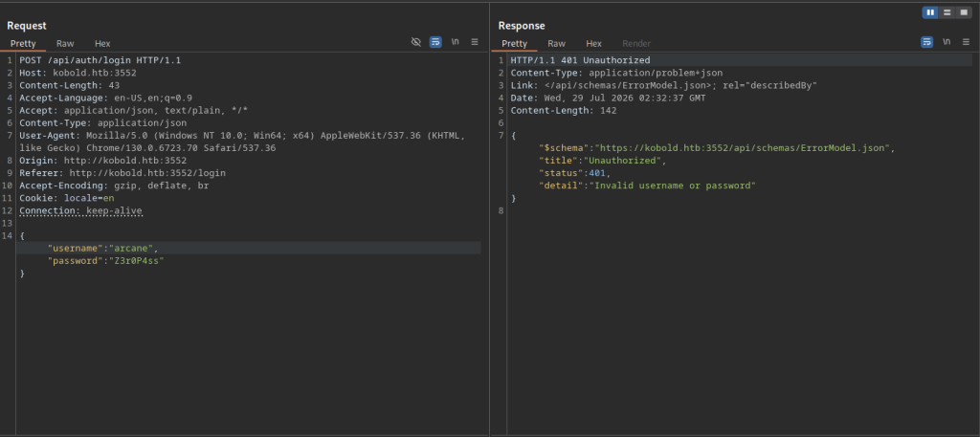
Task: Open Request panel hamburger menu
Action: coord(475,42)
